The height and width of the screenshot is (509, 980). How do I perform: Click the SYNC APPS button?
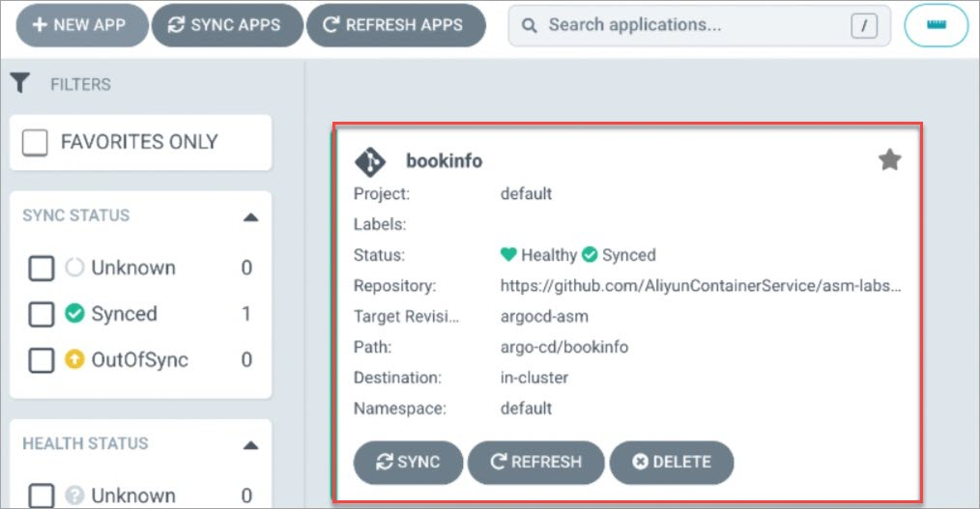click(x=227, y=25)
